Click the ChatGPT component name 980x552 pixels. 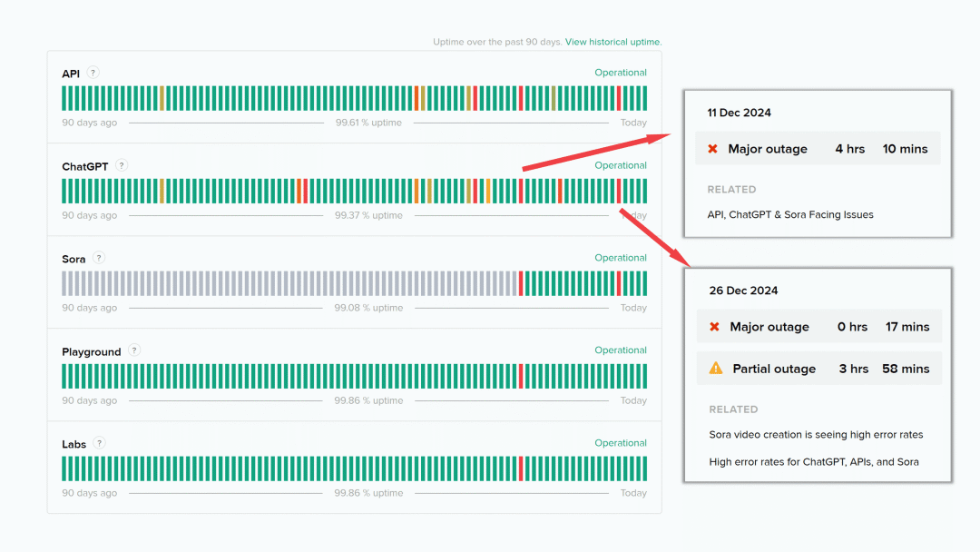(x=85, y=166)
